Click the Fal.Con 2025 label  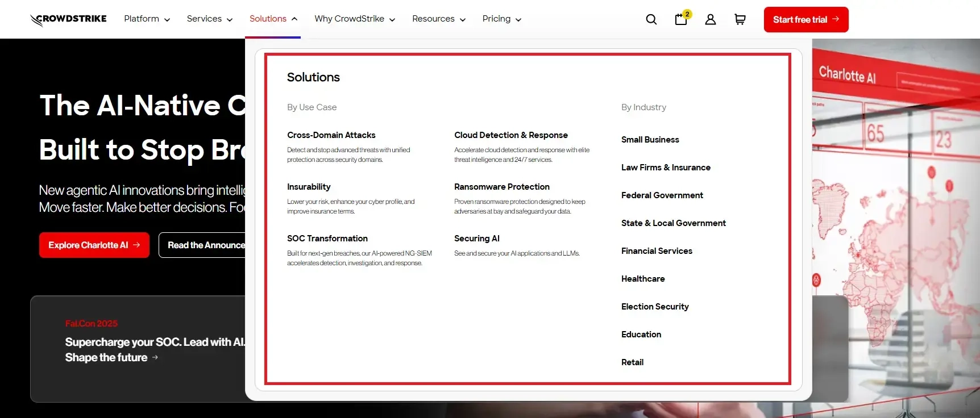click(x=92, y=324)
